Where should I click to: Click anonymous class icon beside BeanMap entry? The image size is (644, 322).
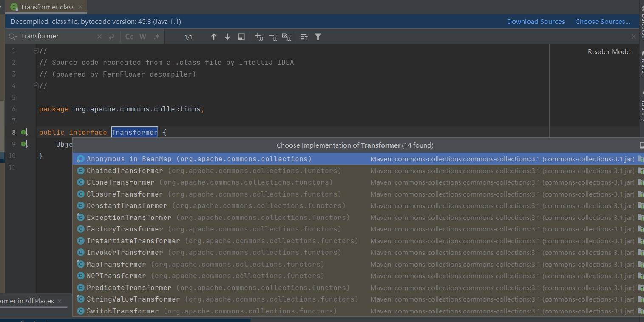(x=80, y=159)
